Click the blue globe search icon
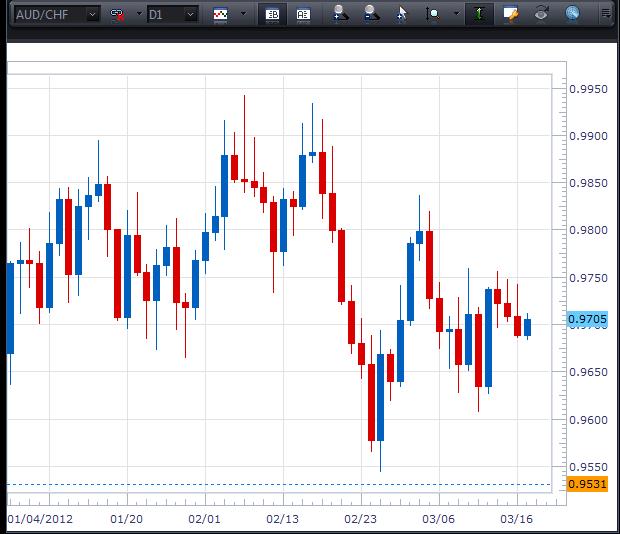The width and height of the screenshot is (620, 534). [x=572, y=13]
